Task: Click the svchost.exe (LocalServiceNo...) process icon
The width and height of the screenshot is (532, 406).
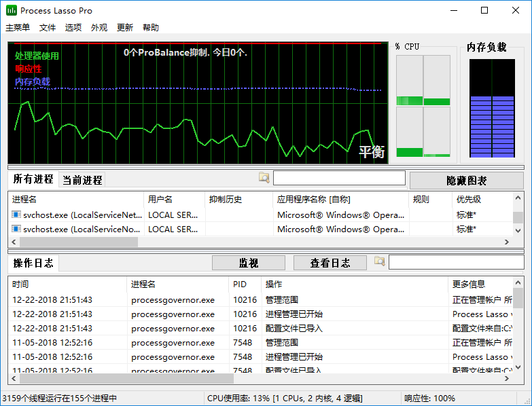Action: coord(16,229)
